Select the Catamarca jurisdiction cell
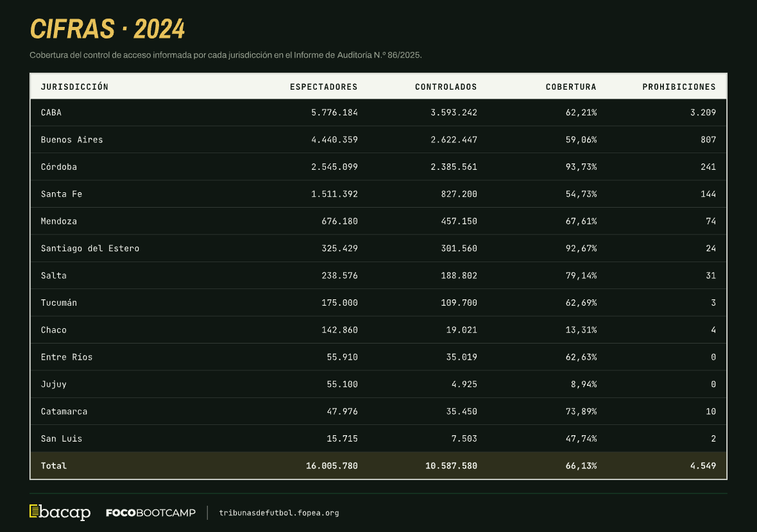757x532 pixels. pyautogui.click(x=64, y=411)
